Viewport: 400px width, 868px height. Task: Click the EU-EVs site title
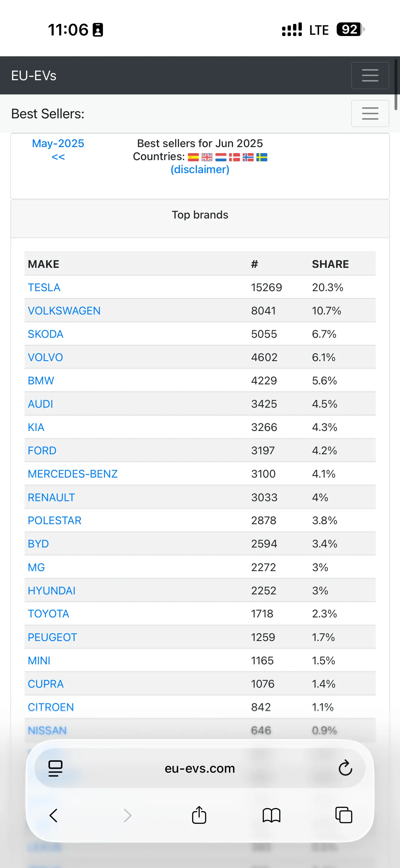pyautogui.click(x=34, y=75)
